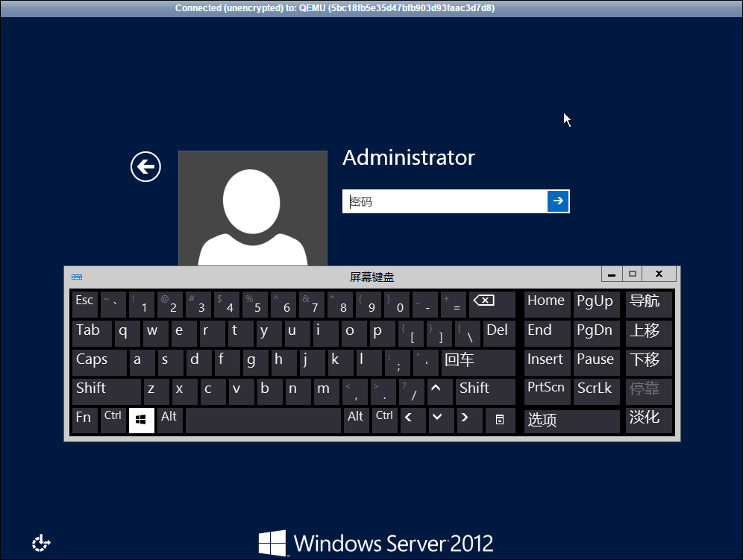This screenshot has height=560, width=743.
Task: Tap the up arrow key
Action: 439,391
